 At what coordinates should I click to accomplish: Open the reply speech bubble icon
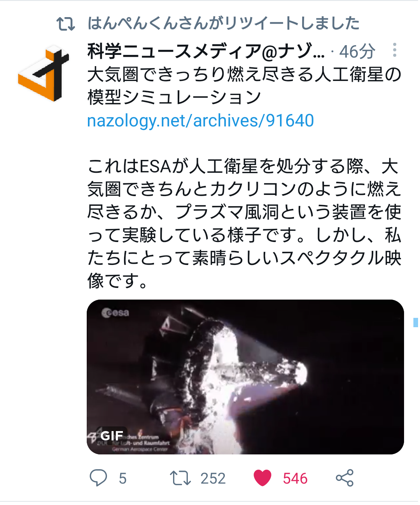tap(98, 478)
